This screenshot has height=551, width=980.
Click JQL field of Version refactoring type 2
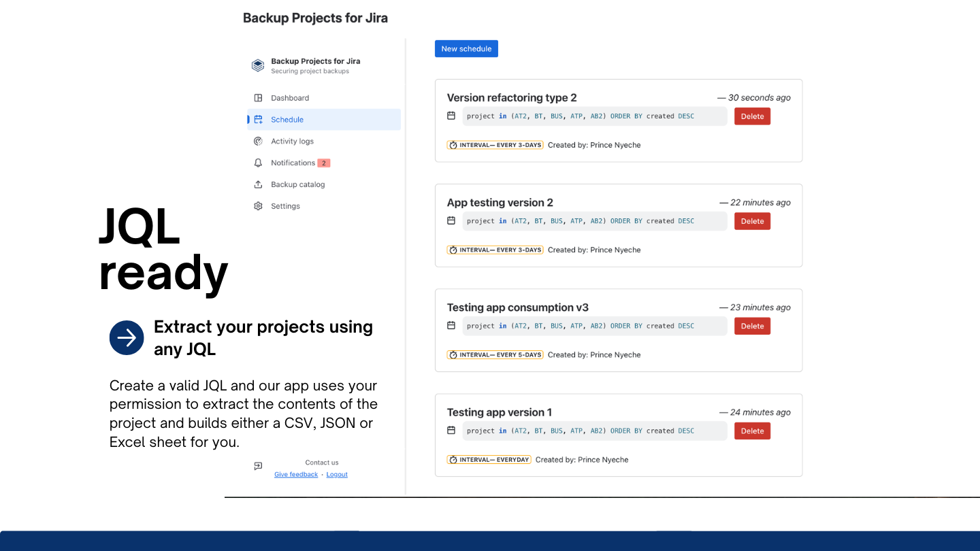(x=595, y=116)
